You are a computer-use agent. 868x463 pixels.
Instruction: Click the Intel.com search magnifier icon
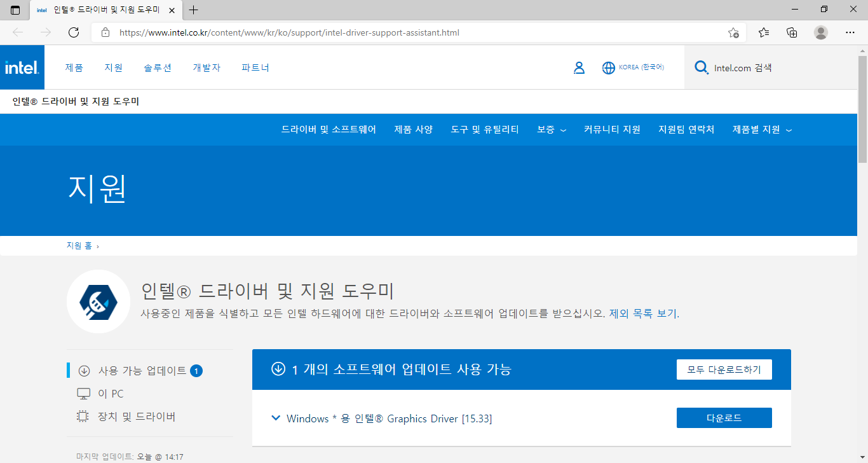(702, 67)
